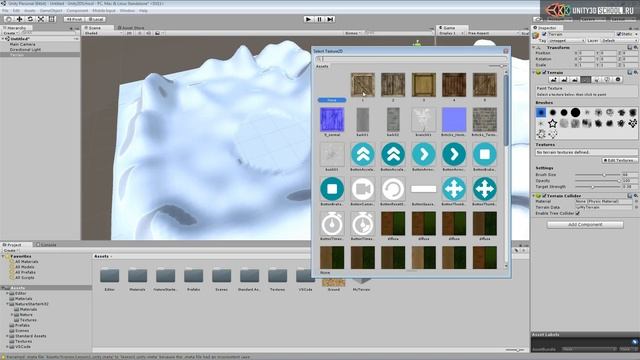Pick the blue normal map texture
The width and height of the screenshot is (640, 360).
coord(332,119)
